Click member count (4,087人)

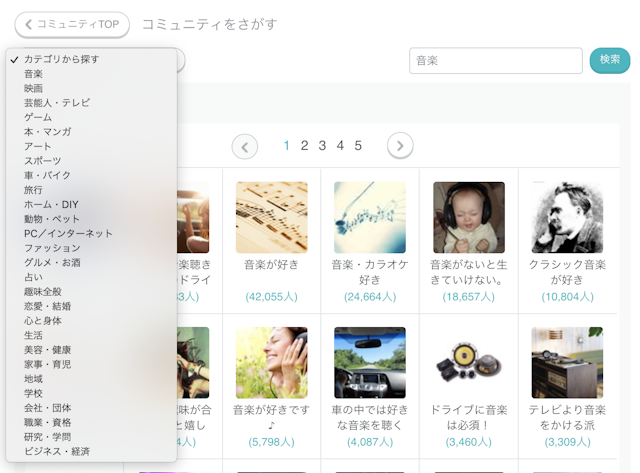pyautogui.click(x=370, y=442)
